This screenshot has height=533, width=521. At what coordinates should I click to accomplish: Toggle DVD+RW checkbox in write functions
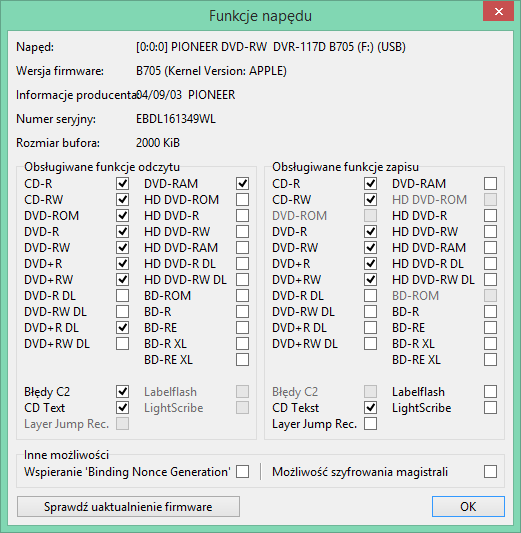pyautogui.click(x=370, y=280)
